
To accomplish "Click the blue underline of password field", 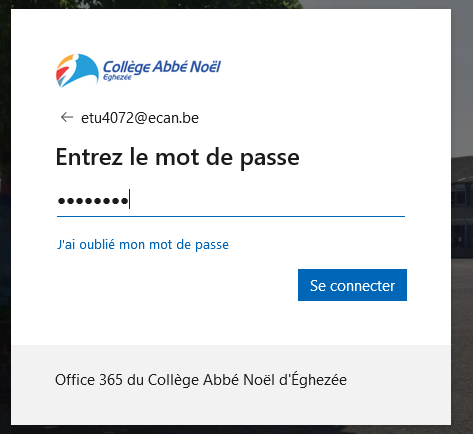I will click(231, 216).
